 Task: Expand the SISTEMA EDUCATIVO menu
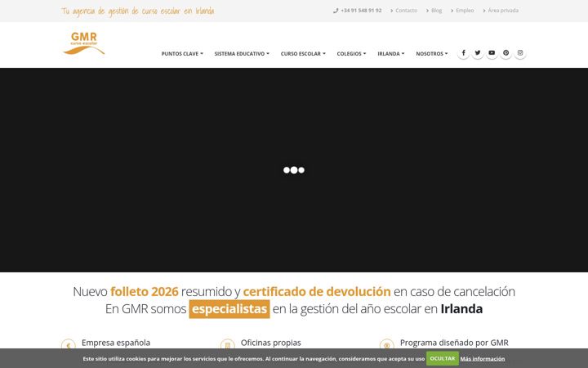tap(242, 54)
